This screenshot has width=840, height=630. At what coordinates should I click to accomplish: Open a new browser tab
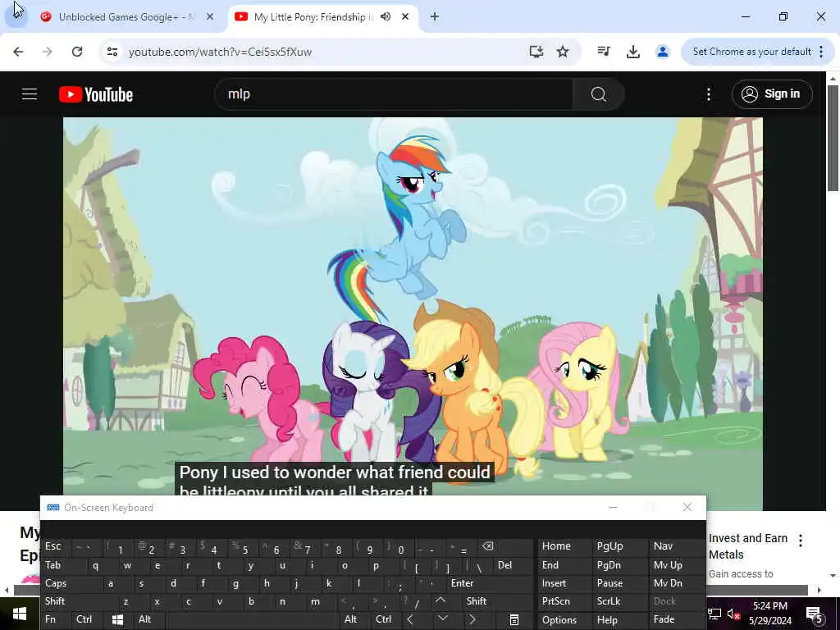click(x=435, y=16)
